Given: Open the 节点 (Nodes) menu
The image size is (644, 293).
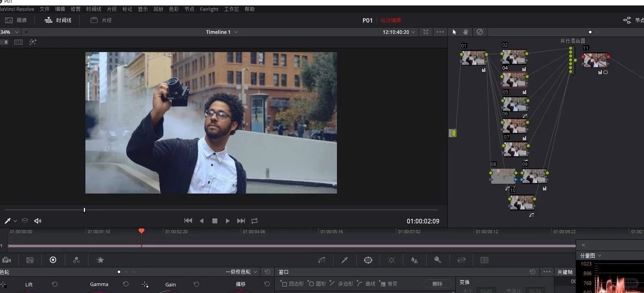Looking at the screenshot, I should click(189, 9).
